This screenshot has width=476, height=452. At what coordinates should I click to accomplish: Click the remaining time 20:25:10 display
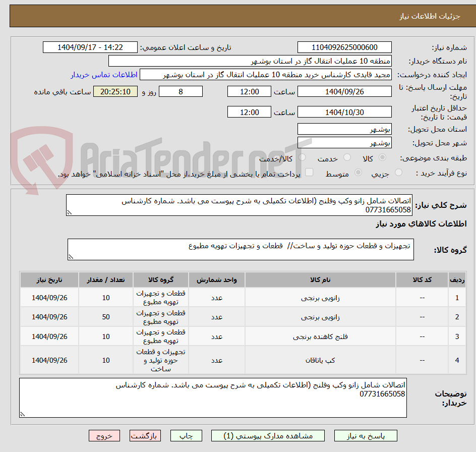pyautogui.click(x=115, y=91)
